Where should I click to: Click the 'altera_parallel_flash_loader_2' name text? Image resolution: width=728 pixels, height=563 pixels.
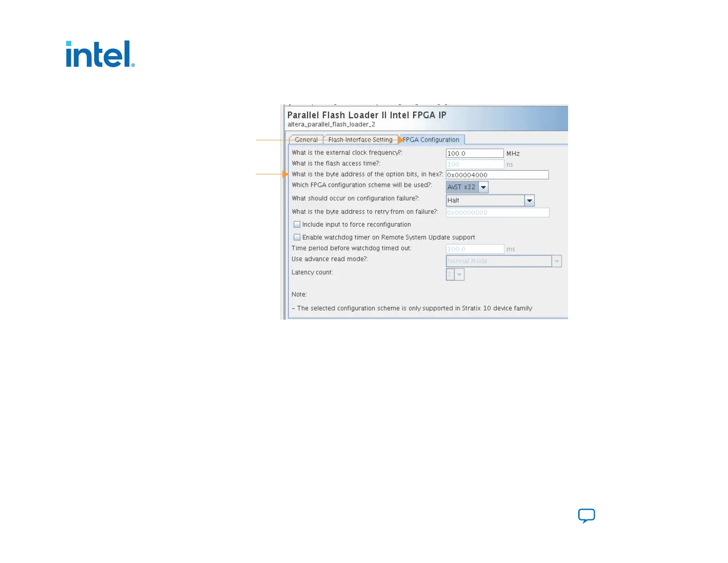pos(331,125)
